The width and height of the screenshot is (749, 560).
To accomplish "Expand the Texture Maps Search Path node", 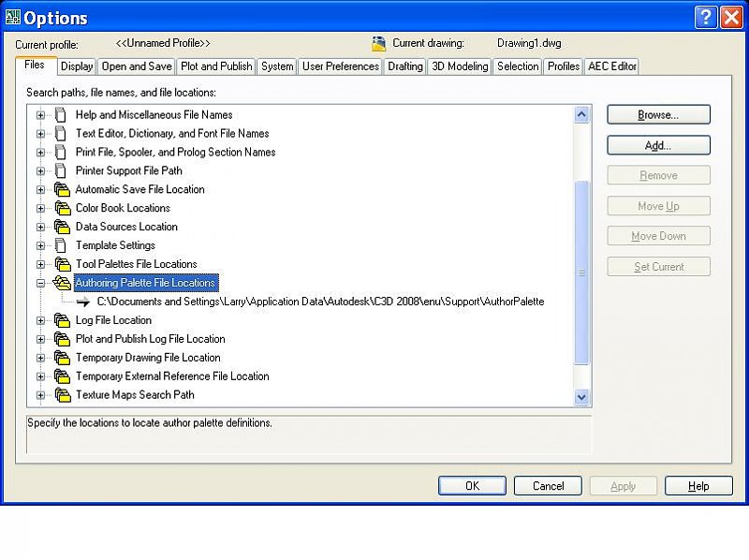I will click(x=40, y=395).
